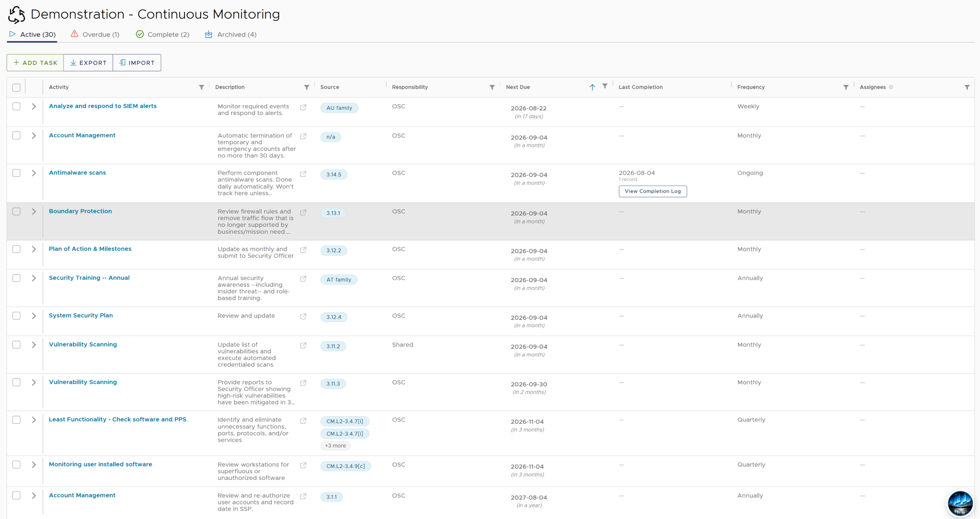Screen dimensions: 980x519
Task: Open description popout for 3.11.3 Vulnerability Scanning row
Action: click(x=303, y=383)
